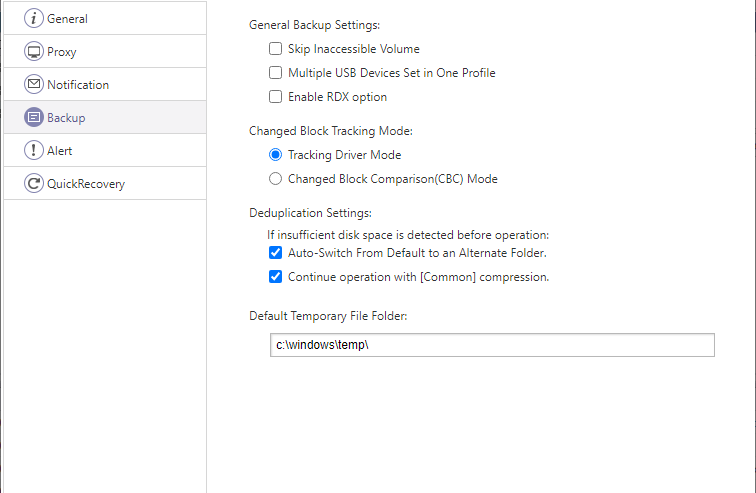Enable Skip Inaccessible Volume checkbox
Screen dimensions: 756x493
276,49
